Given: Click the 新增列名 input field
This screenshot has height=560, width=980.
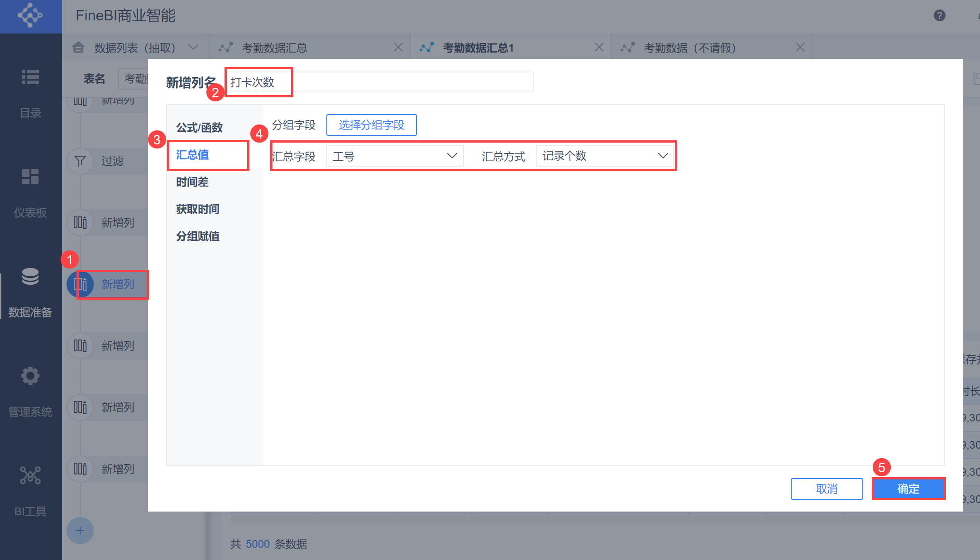Looking at the screenshot, I should click(x=379, y=82).
